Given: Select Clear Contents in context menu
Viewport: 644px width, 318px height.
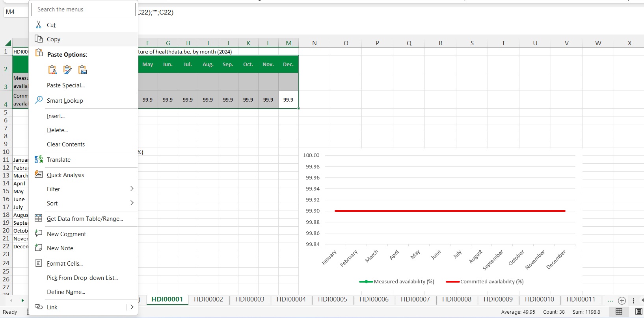Looking at the screenshot, I should (x=65, y=144).
